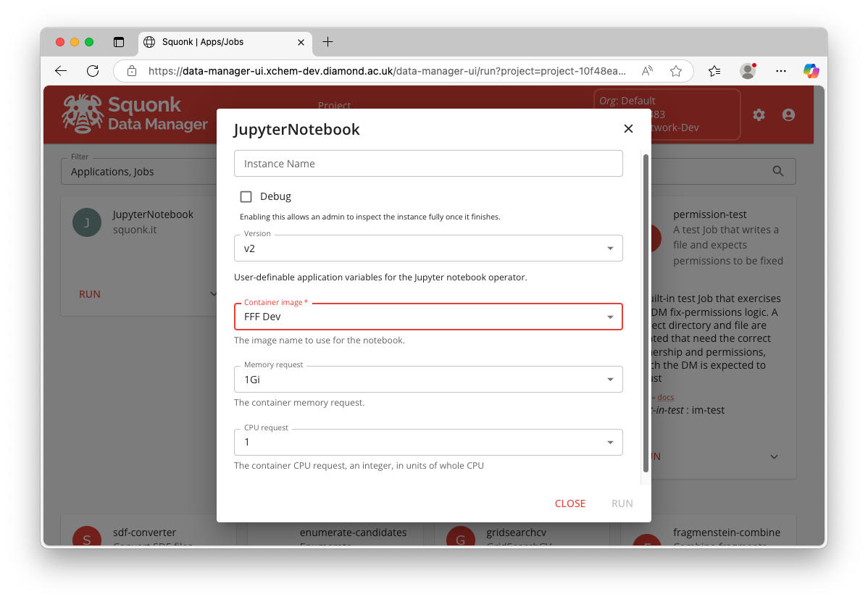
Task: Click the macOS yellow minimize button
Action: point(75,42)
